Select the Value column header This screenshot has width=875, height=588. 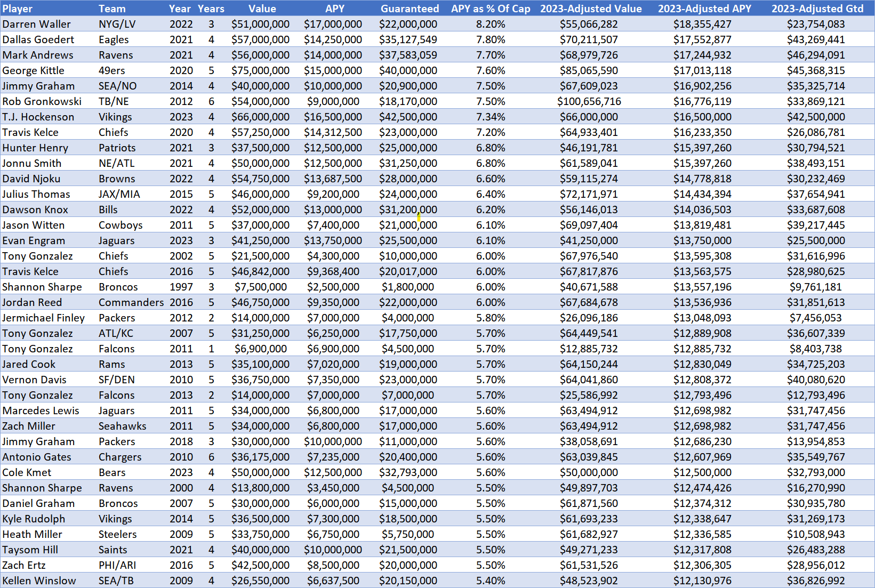pyautogui.click(x=262, y=9)
